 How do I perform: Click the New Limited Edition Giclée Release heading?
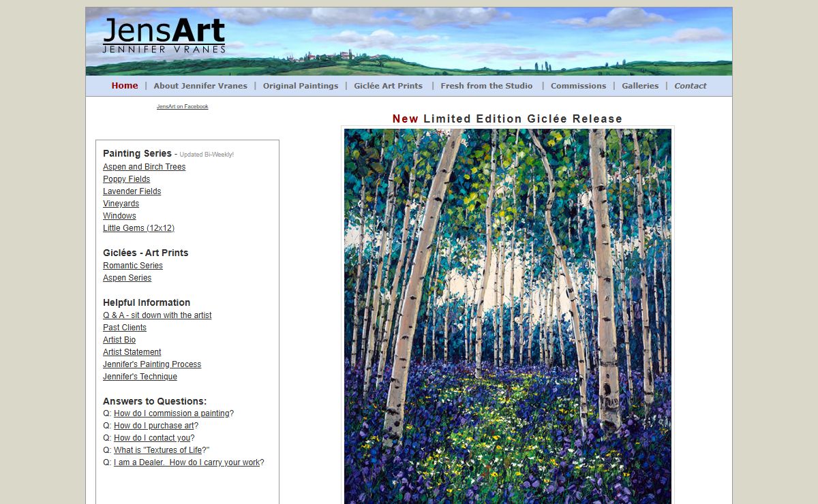coord(507,119)
